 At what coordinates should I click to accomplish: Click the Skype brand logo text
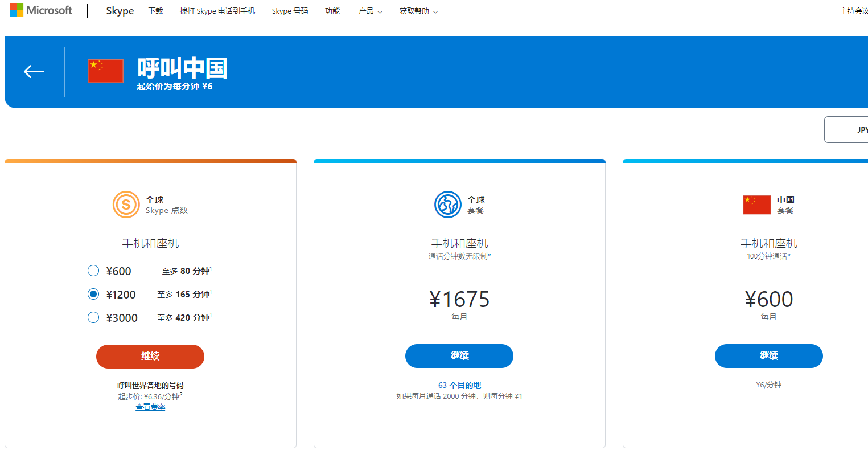tap(120, 11)
